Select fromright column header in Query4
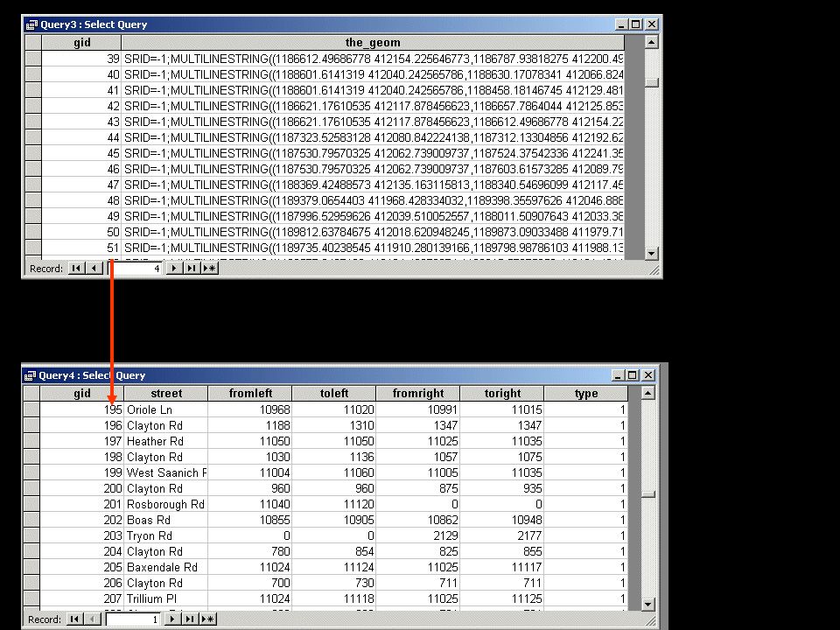 pos(418,393)
